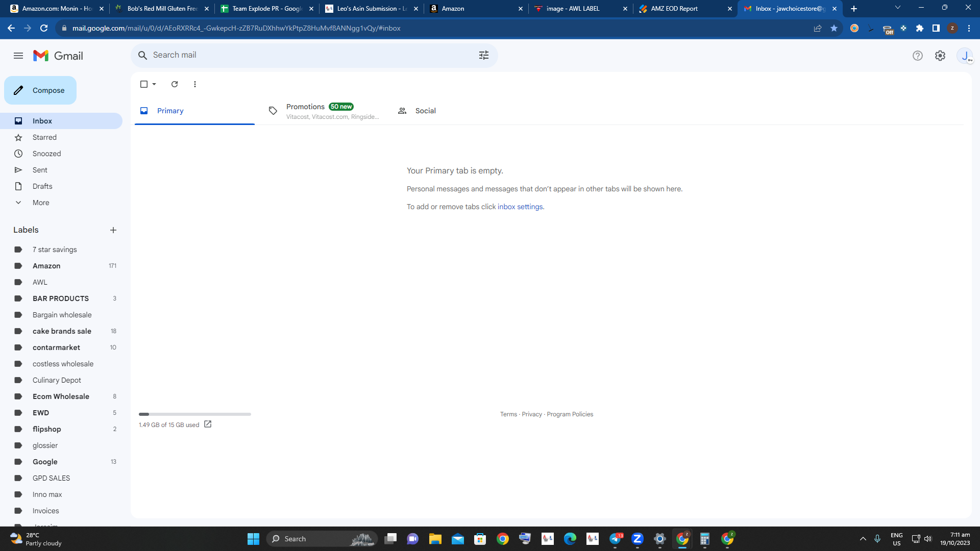The height and width of the screenshot is (551, 980).
Task: Open the flipshop label
Action: point(61,429)
